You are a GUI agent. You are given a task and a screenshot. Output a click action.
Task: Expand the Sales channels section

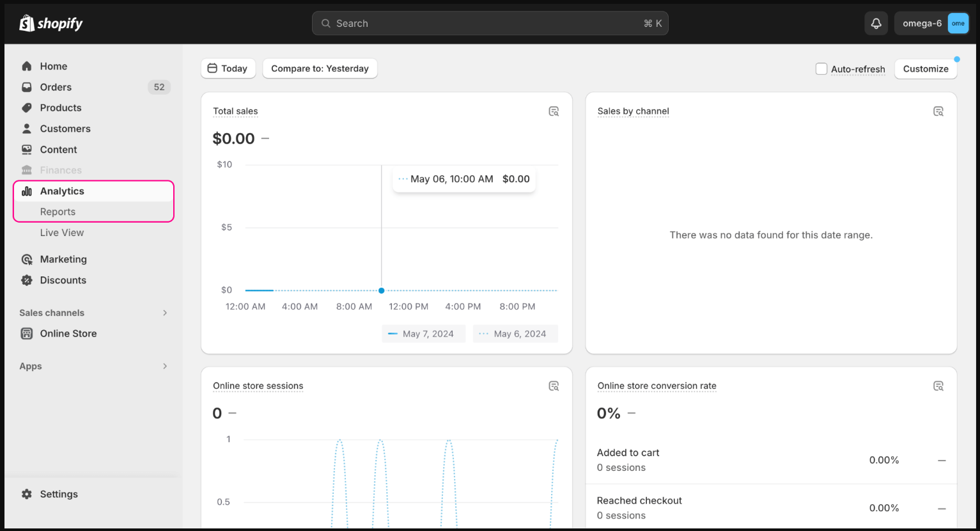(166, 313)
